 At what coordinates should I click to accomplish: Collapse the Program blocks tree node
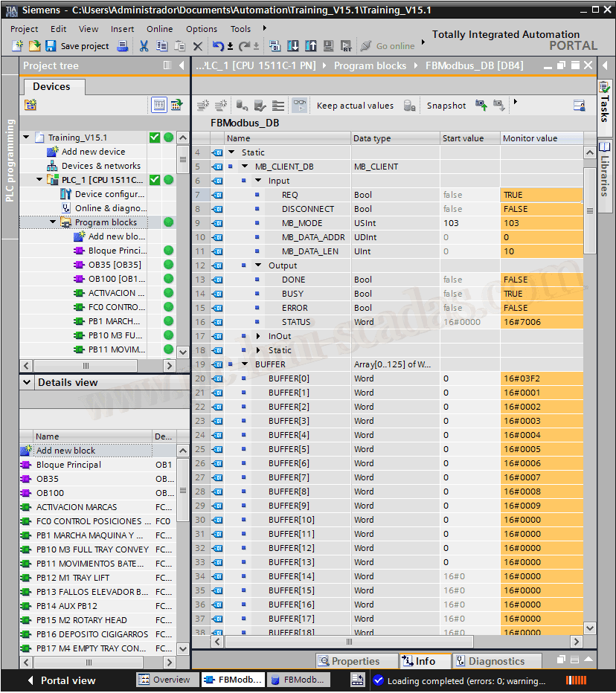[x=53, y=222]
